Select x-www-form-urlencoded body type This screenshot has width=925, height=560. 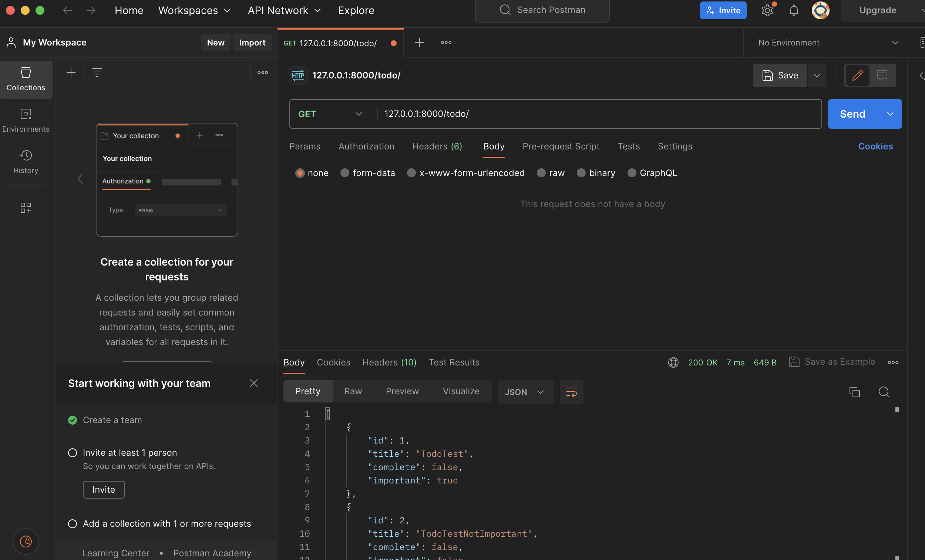point(411,173)
